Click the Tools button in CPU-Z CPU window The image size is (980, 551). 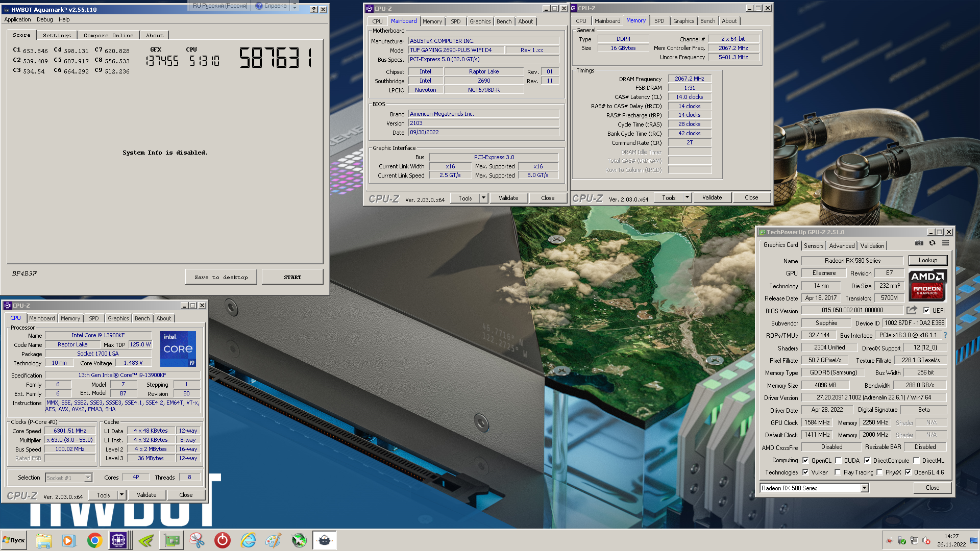click(x=103, y=495)
